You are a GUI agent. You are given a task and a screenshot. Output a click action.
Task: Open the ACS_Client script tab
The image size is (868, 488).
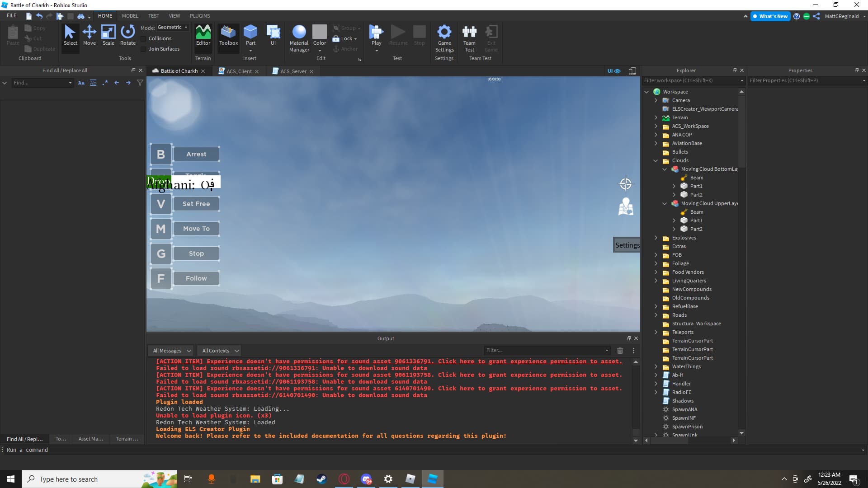pyautogui.click(x=239, y=71)
